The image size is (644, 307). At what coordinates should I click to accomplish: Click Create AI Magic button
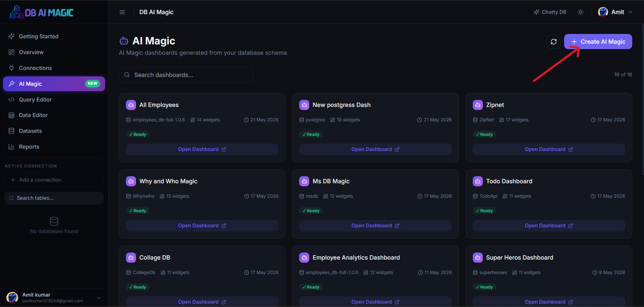598,42
